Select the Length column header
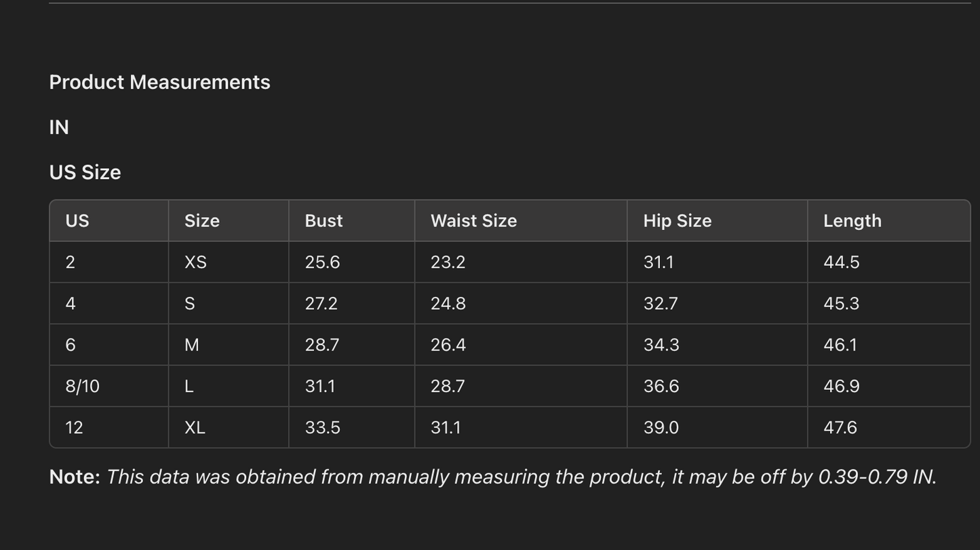 point(852,221)
